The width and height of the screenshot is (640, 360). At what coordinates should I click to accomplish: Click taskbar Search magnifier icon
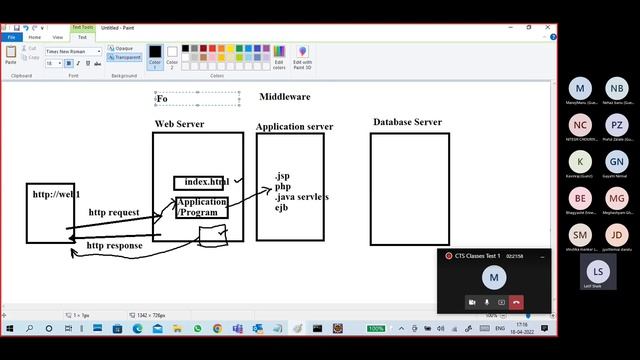29,328
